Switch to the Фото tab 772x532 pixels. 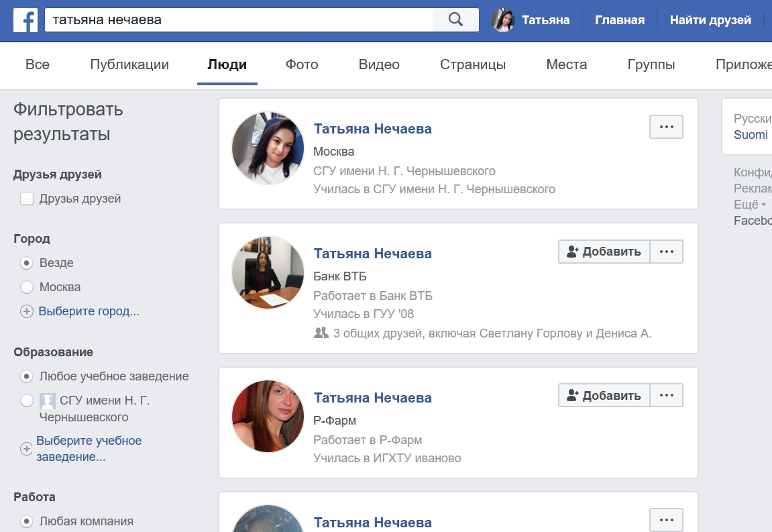coord(302,64)
